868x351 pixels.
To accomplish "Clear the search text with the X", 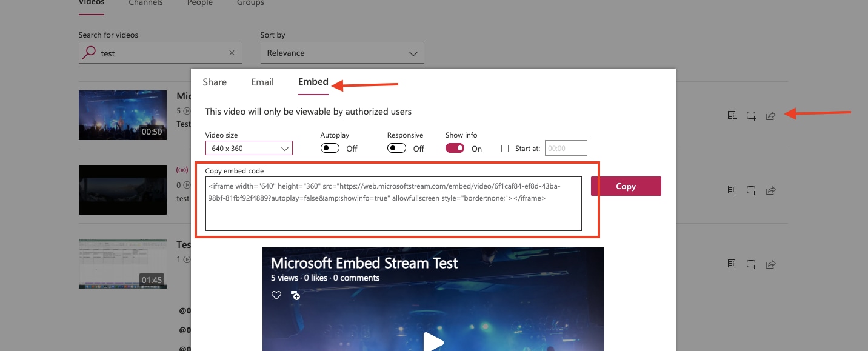I will (232, 53).
